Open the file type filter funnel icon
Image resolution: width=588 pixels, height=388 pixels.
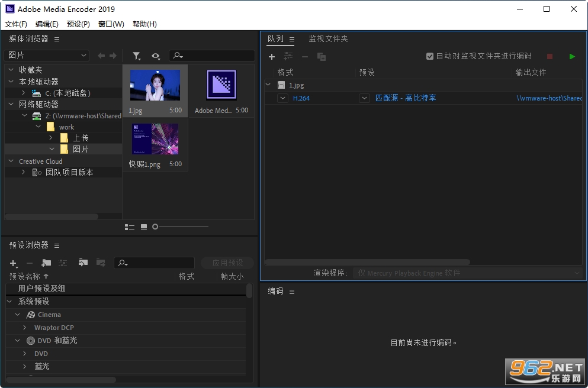pos(137,56)
